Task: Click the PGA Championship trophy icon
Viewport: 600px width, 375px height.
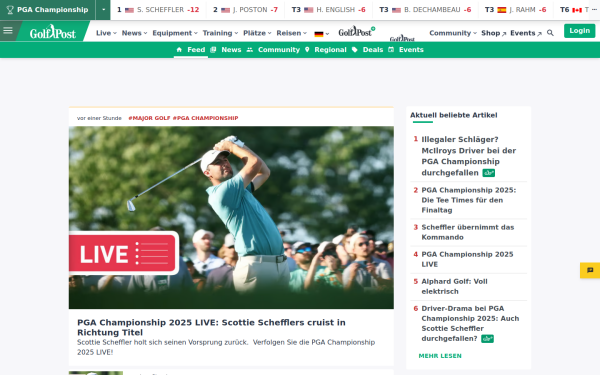Action: pyautogui.click(x=10, y=10)
